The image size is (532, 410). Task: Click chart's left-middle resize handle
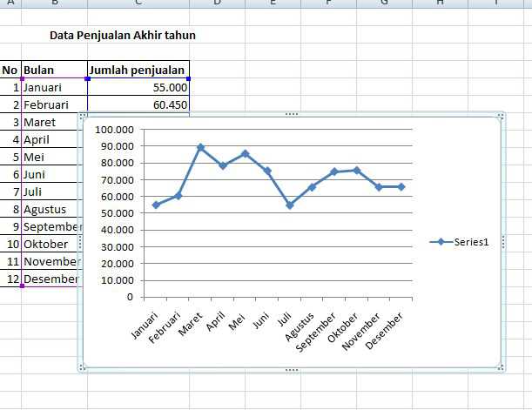coord(82,242)
